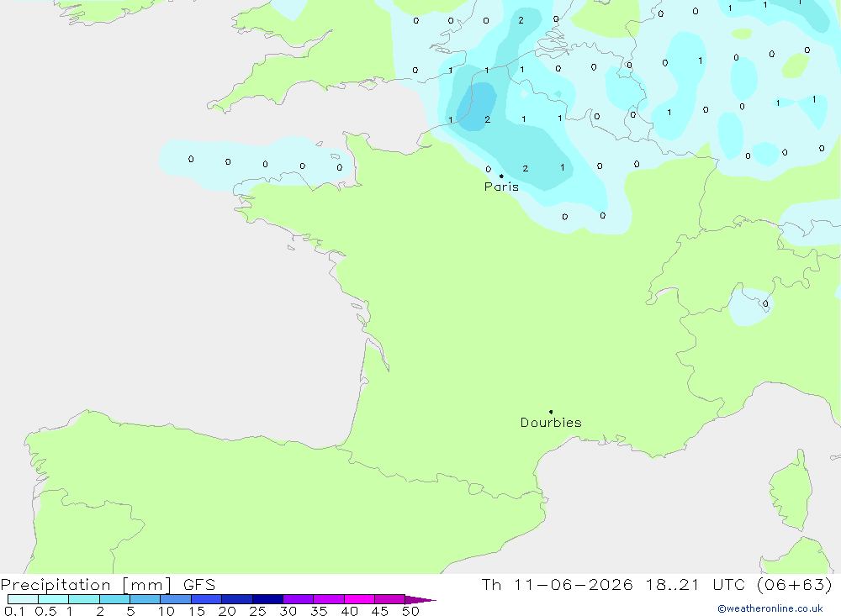Click the UTC timezone text
The image size is (841, 616).
[x=729, y=585]
